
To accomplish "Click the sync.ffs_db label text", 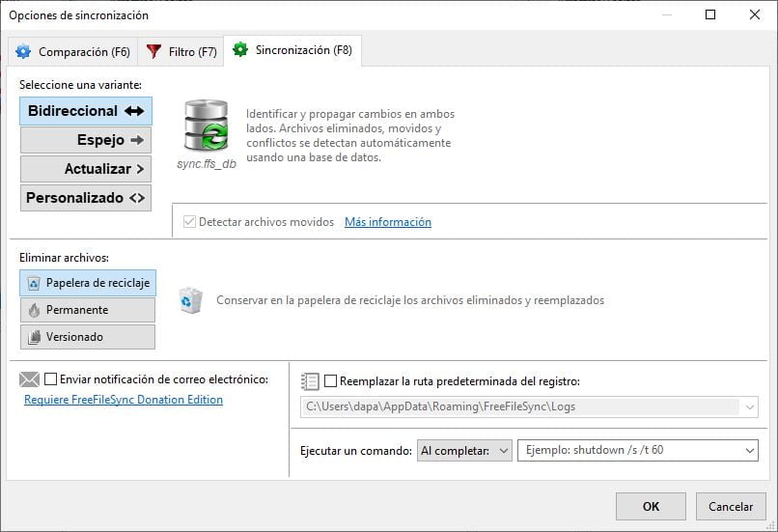I will (x=207, y=164).
